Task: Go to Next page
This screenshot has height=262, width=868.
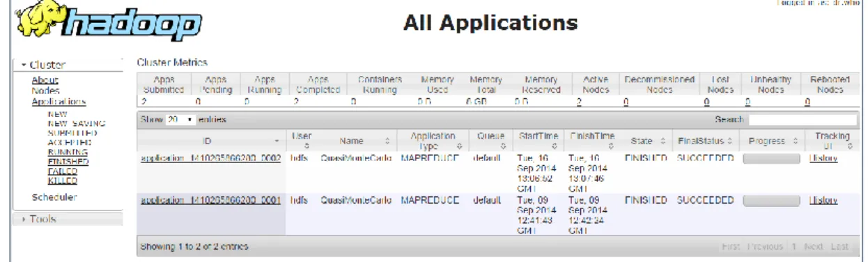Action: pyautogui.click(x=814, y=247)
